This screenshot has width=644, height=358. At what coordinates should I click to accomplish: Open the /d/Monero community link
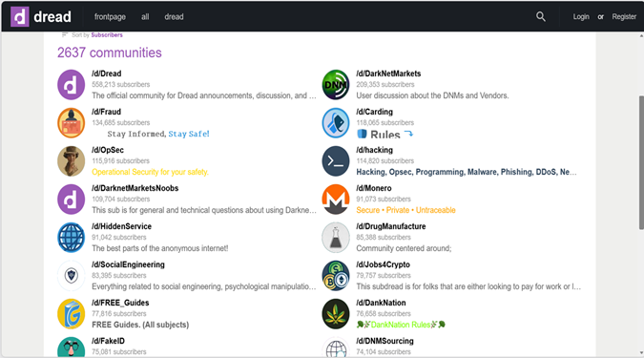pos(374,188)
